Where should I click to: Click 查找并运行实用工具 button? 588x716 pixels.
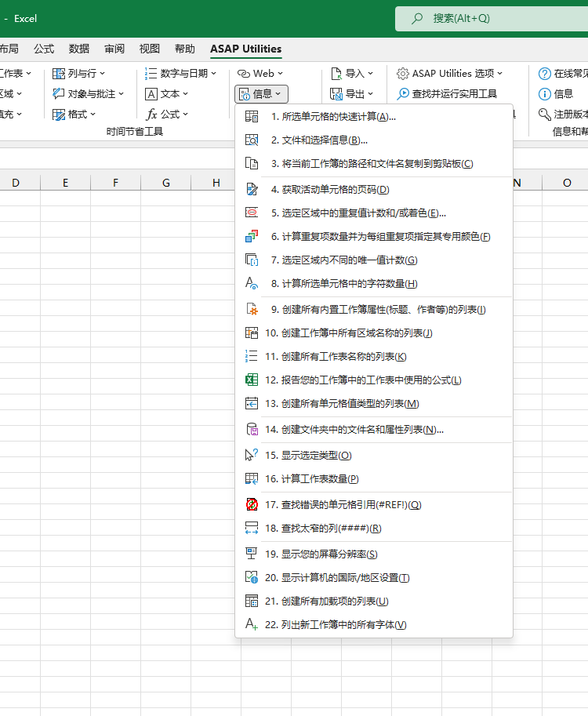pyautogui.click(x=446, y=93)
